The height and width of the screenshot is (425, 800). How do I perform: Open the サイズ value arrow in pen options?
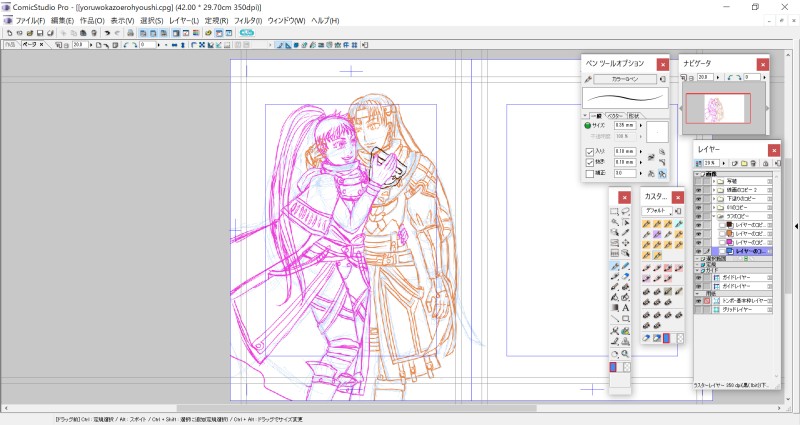click(x=641, y=126)
